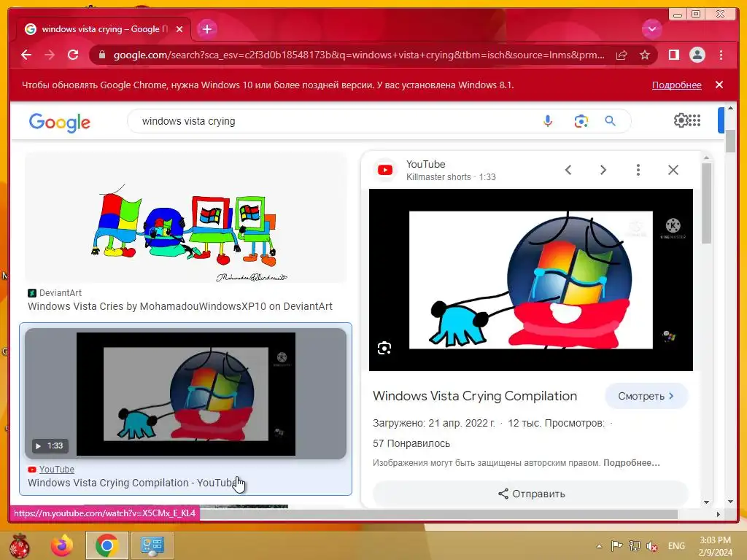Show previous image in preview panel
Image resolution: width=747 pixels, height=560 pixels.
(x=568, y=170)
